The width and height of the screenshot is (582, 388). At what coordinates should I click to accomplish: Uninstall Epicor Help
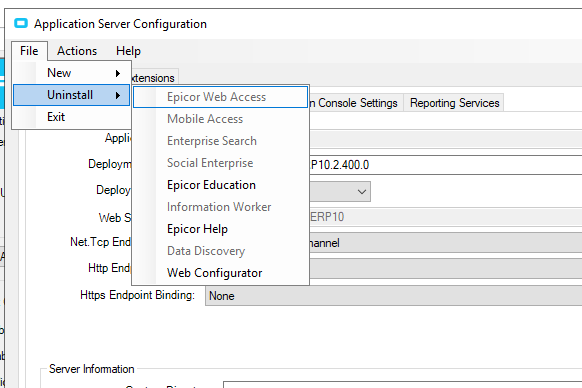point(220,229)
